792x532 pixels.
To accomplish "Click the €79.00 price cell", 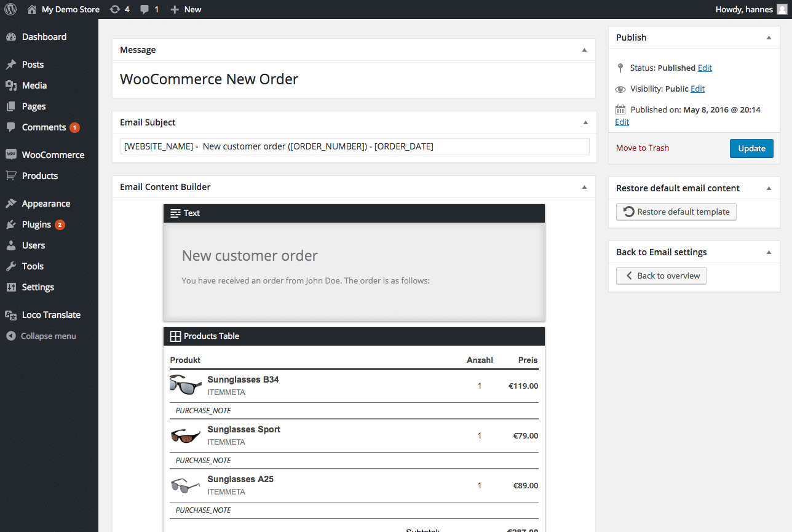I will (x=526, y=435).
